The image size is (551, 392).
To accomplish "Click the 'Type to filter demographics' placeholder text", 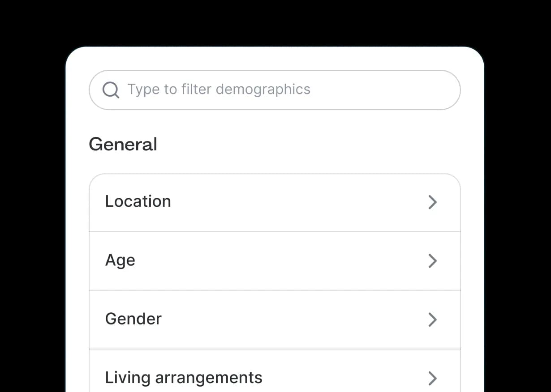I will pos(219,89).
